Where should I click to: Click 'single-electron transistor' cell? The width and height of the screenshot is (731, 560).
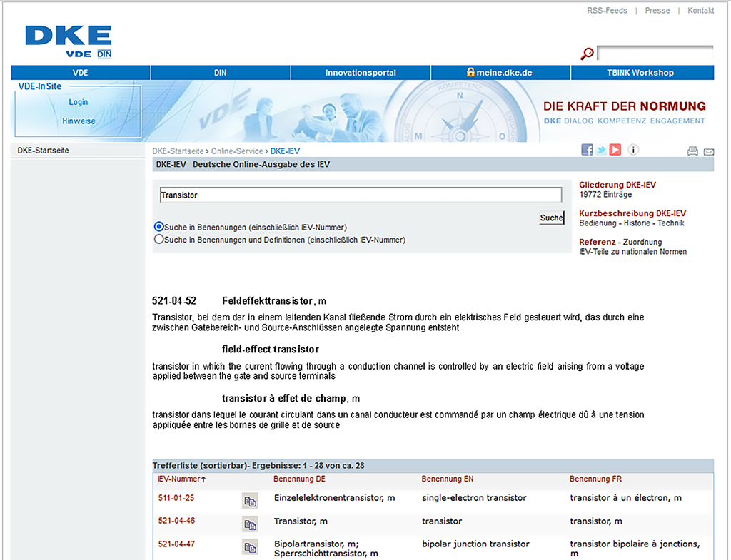474,497
